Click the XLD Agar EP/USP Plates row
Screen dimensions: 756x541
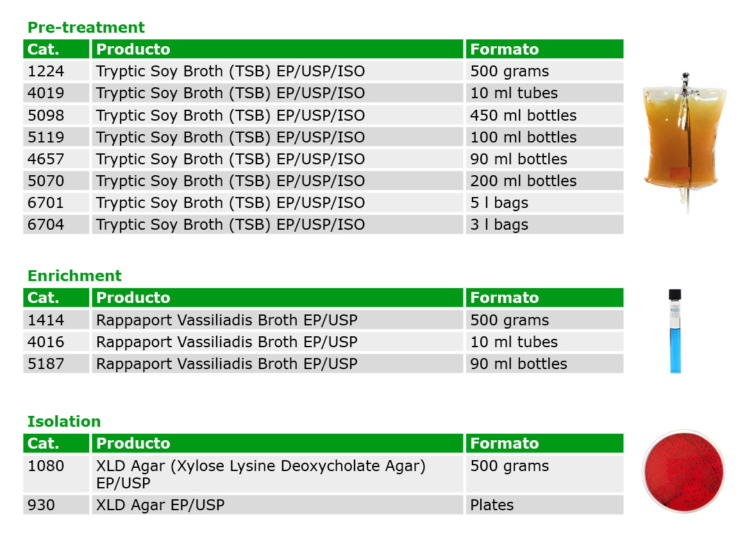click(x=323, y=505)
